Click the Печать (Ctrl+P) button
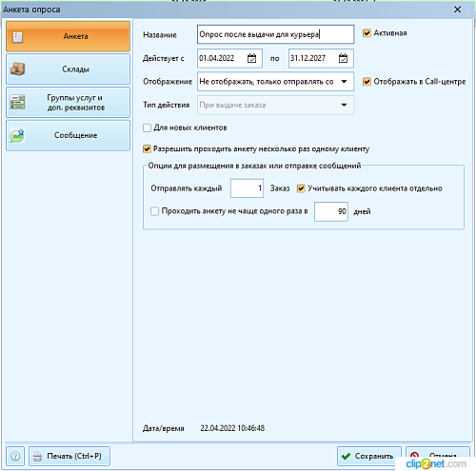 (x=69, y=456)
